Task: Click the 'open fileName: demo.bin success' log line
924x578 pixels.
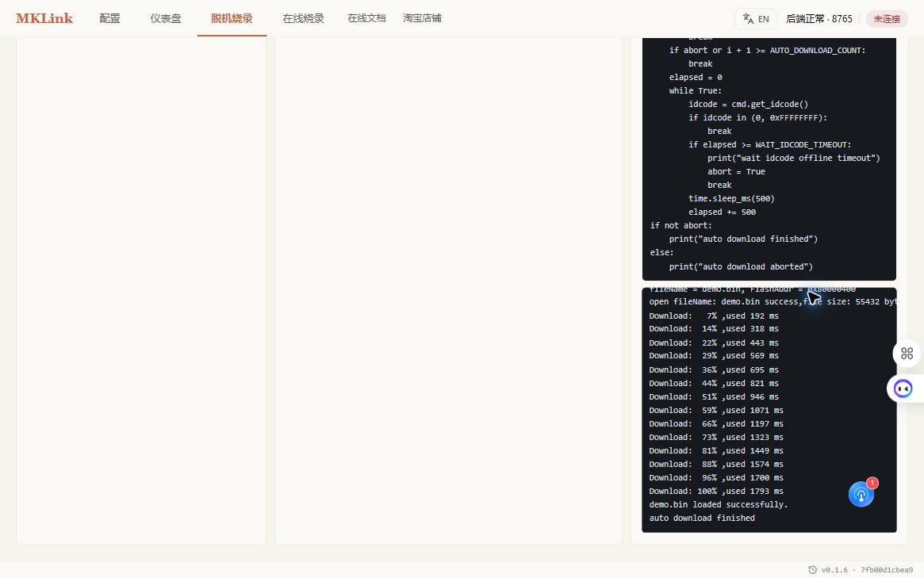Action: [x=773, y=301]
